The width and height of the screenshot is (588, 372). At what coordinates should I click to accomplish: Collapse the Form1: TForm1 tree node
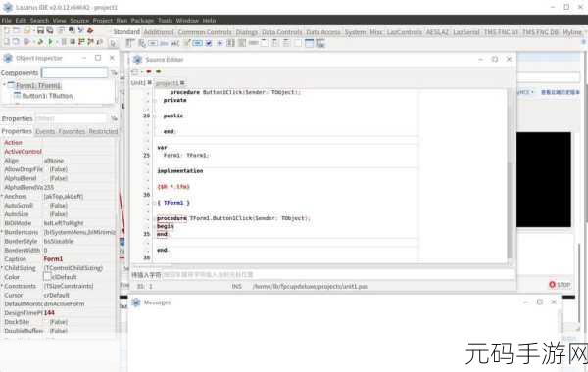pos(4,85)
